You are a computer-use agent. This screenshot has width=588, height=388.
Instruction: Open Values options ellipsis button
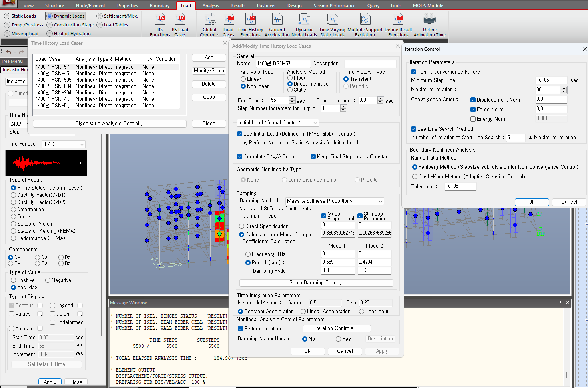coord(40,314)
